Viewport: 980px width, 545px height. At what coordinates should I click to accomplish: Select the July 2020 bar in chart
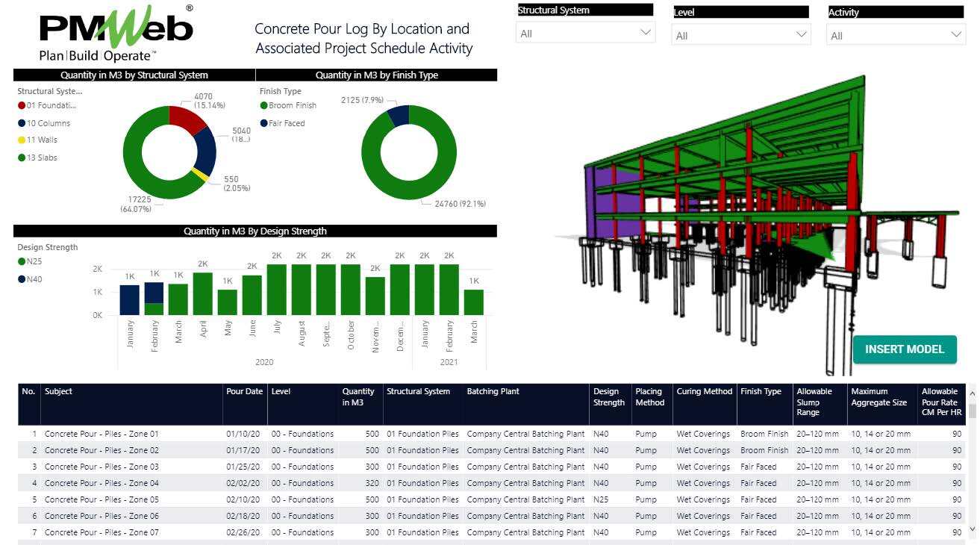(x=276, y=290)
